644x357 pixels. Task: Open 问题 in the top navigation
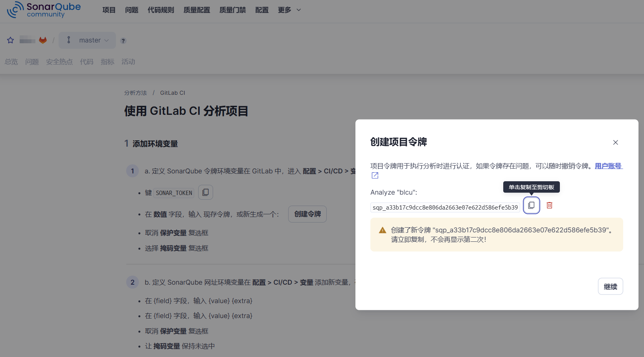tap(132, 10)
